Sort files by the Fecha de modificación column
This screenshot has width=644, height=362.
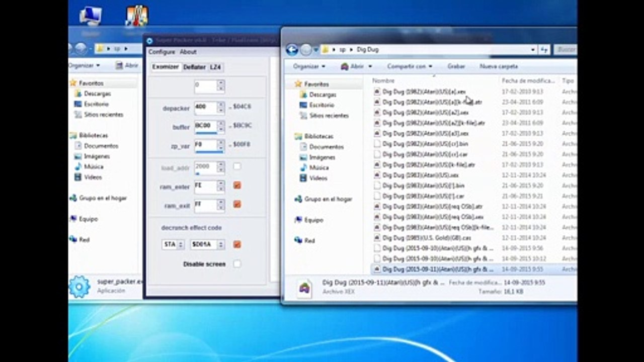coord(529,80)
